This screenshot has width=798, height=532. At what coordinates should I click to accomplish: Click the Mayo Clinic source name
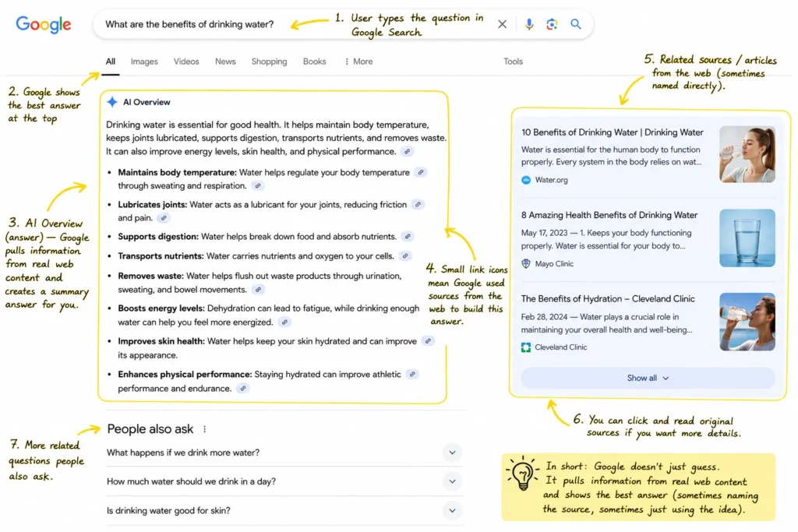click(554, 264)
